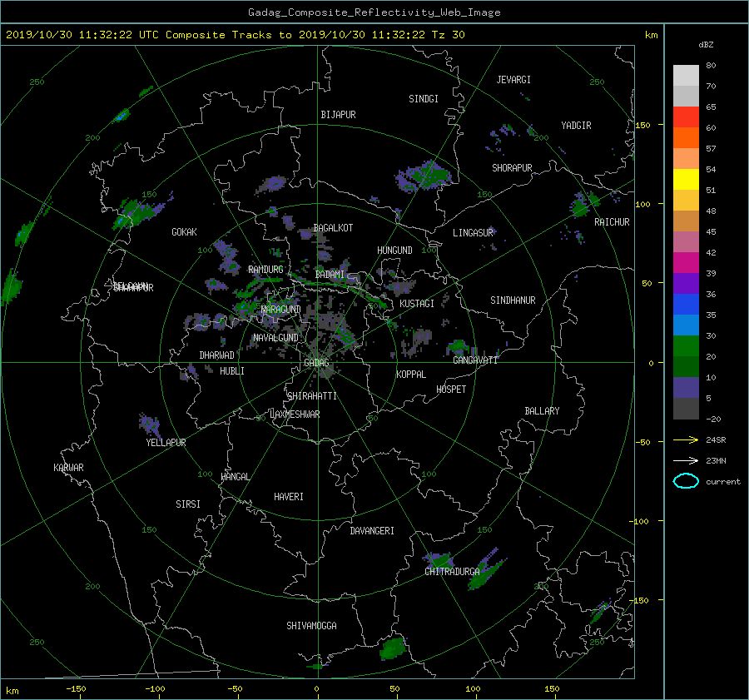Click the HUBLI city label
Screen dimensions: 749x700
[x=231, y=371]
